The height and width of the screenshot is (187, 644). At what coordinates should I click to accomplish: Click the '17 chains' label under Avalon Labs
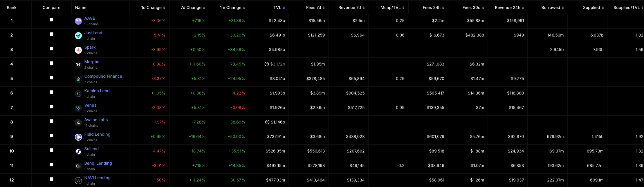point(91,126)
